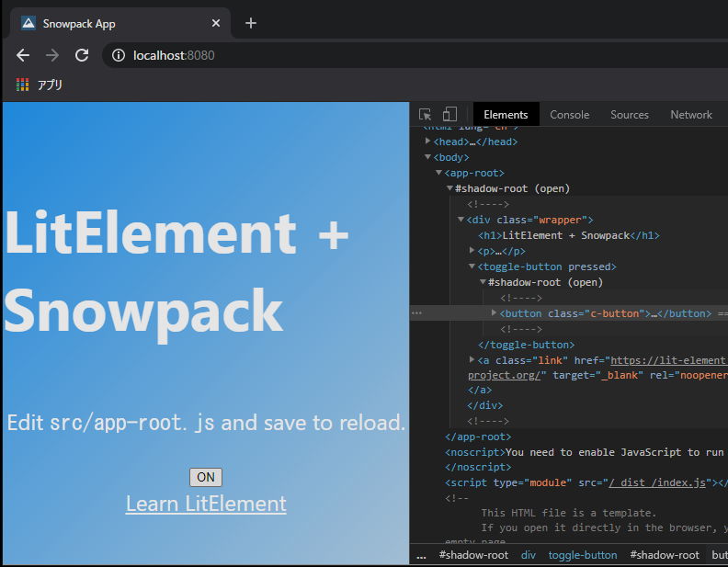Expand the head element node

click(x=427, y=141)
